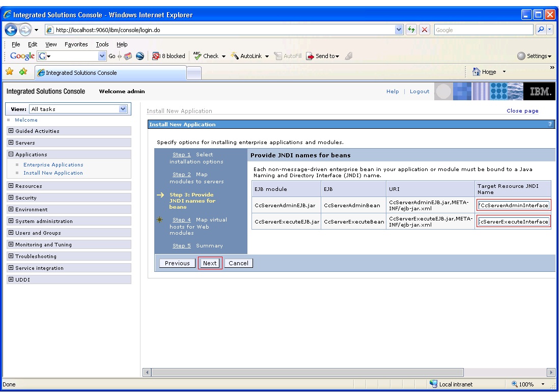The width and height of the screenshot is (559, 392).
Task: Click the Send to toolbar button
Action: tap(323, 56)
